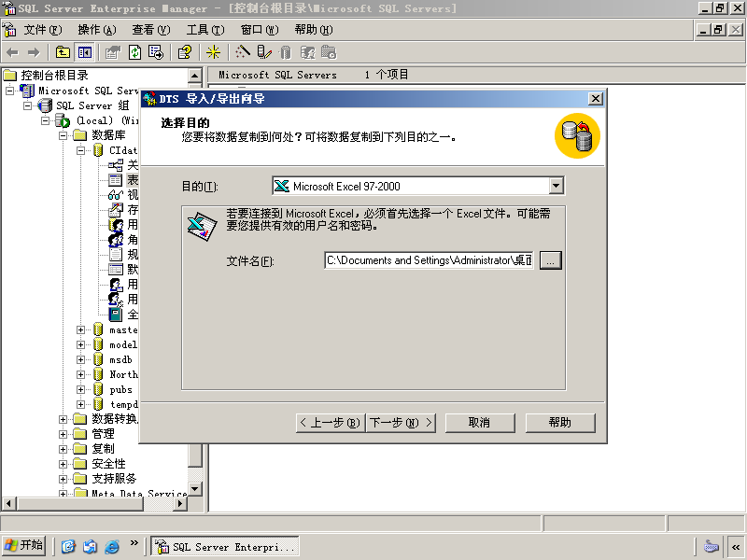747x560 pixels.
Task: Select the full-text catalog book icon
Action: 115,315
